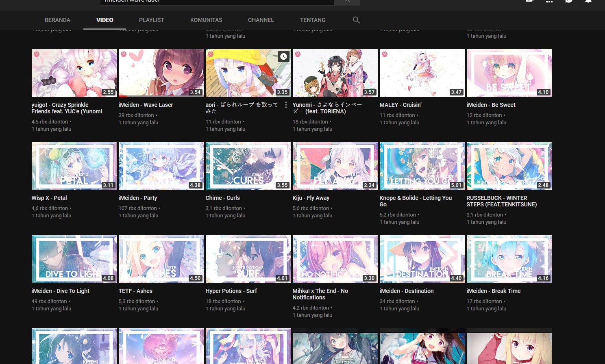The height and width of the screenshot is (364, 605).
Task: Click 'Mihka! x The End - No Notifications' title
Action: (320, 294)
